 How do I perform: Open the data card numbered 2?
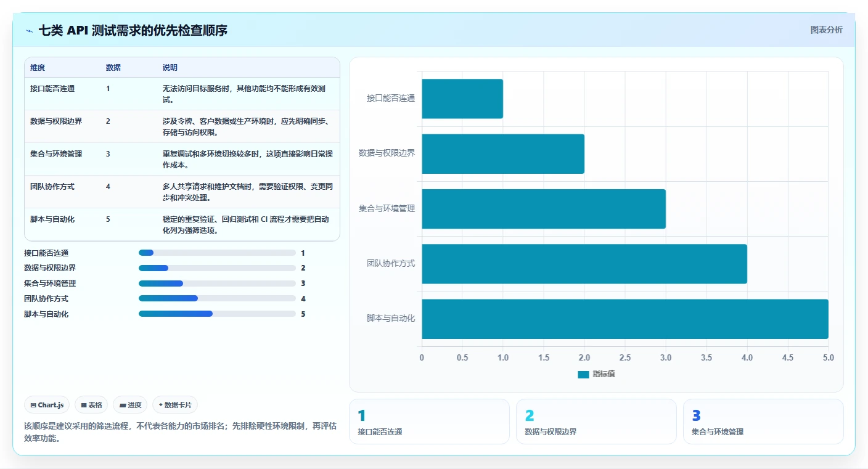pyautogui.click(x=596, y=422)
